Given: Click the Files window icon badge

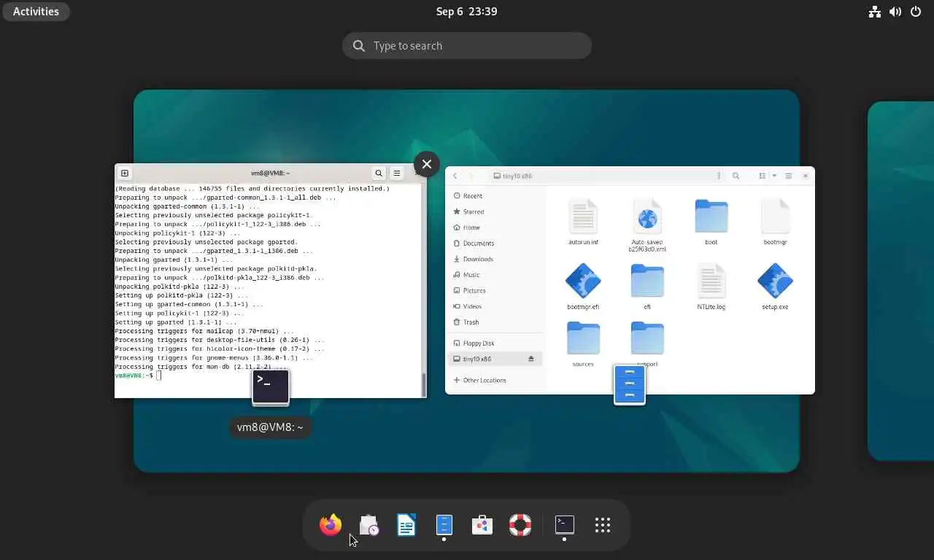Looking at the screenshot, I should (x=630, y=384).
